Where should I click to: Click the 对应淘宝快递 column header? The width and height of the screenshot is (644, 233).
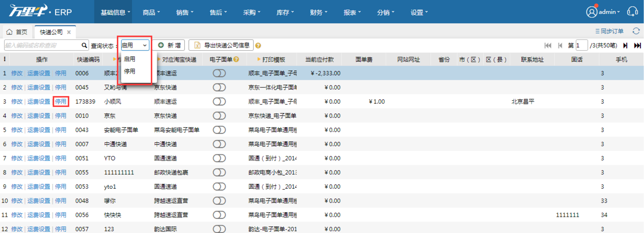(179, 59)
